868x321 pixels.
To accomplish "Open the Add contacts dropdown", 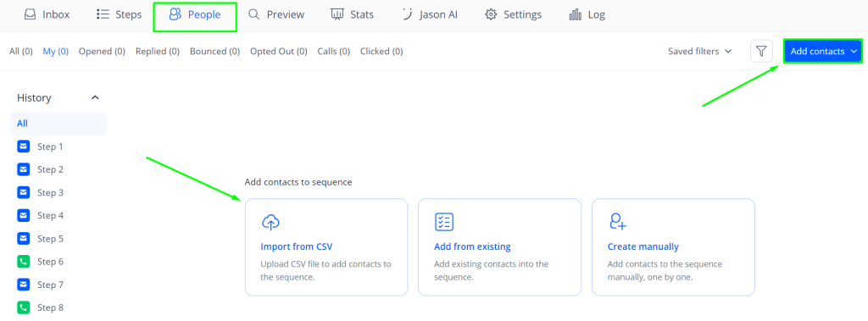I will (822, 51).
